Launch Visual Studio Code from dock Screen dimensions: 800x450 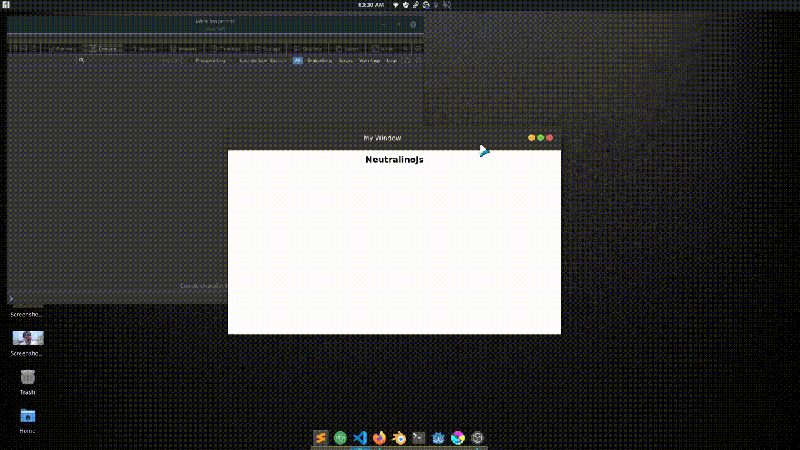click(x=360, y=438)
